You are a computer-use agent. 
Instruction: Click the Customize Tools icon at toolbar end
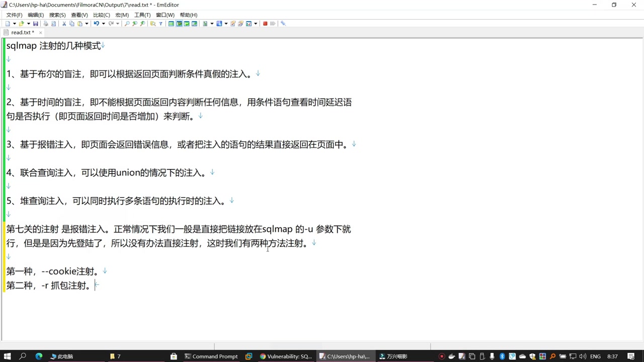click(283, 24)
